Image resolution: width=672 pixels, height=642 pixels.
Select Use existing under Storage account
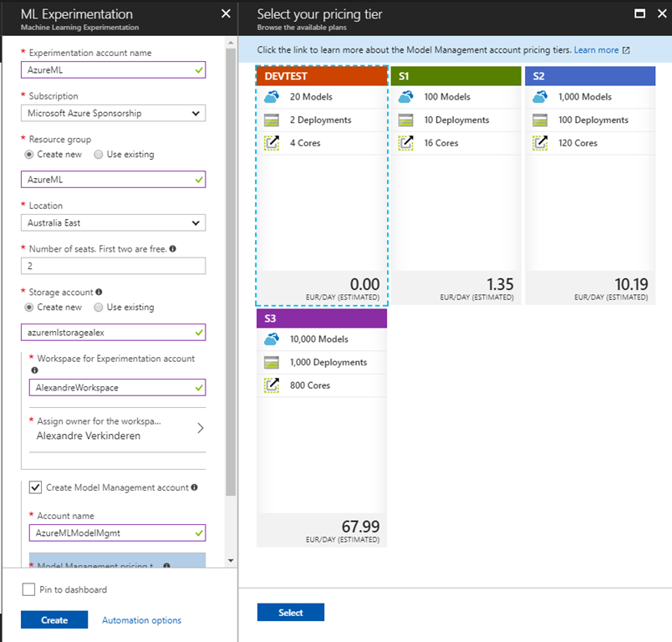[x=98, y=308]
